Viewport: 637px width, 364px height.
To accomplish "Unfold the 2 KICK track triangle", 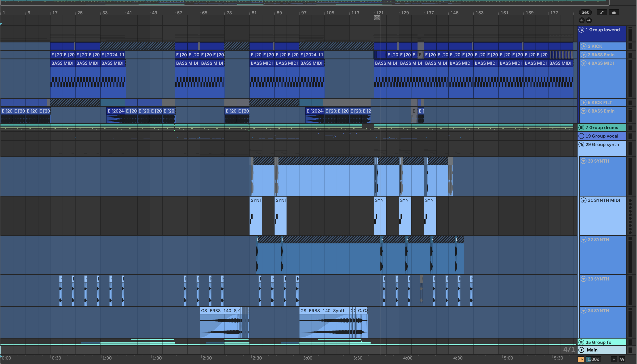I will click(x=583, y=46).
